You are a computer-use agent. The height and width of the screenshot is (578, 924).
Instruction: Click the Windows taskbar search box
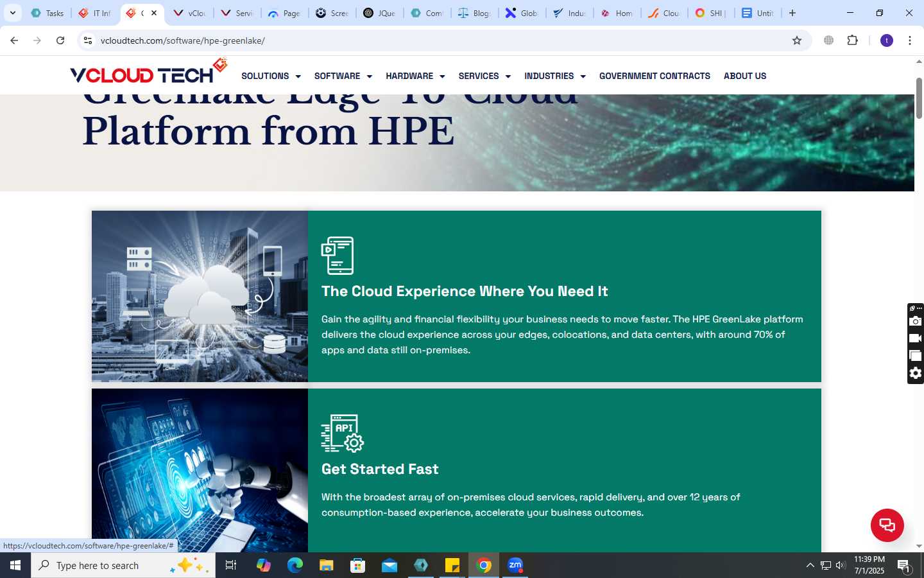point(123,565)
